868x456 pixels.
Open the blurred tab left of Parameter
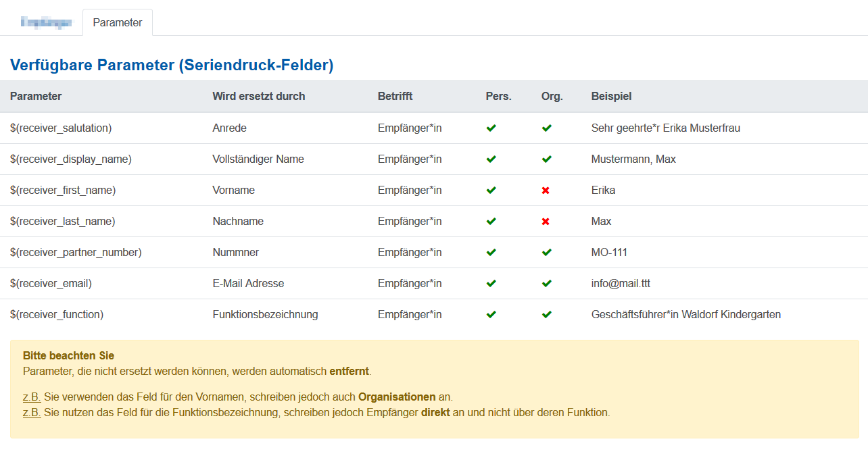pyautogui.click(x=46, y=23)
